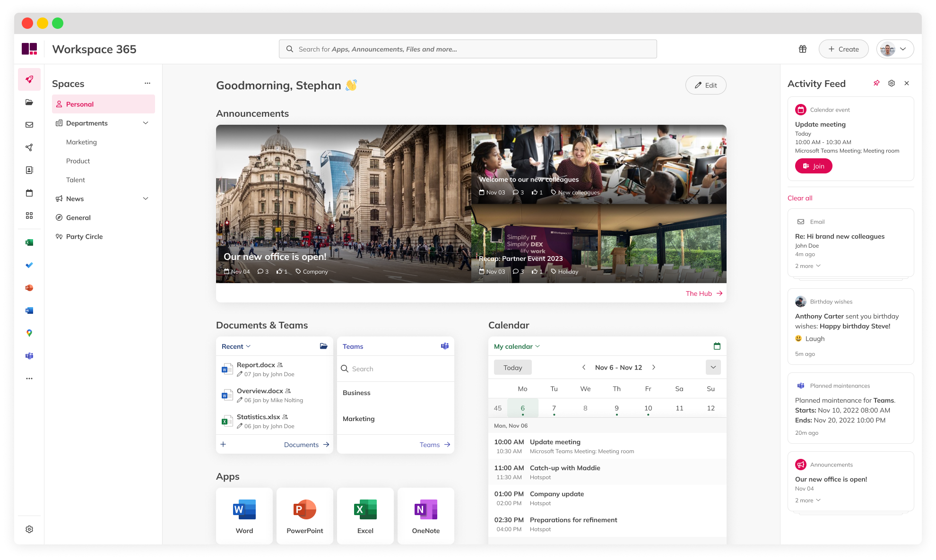Launch Excel from the sidebar shortcut
The image size is (936, 560).
point(29,242)
